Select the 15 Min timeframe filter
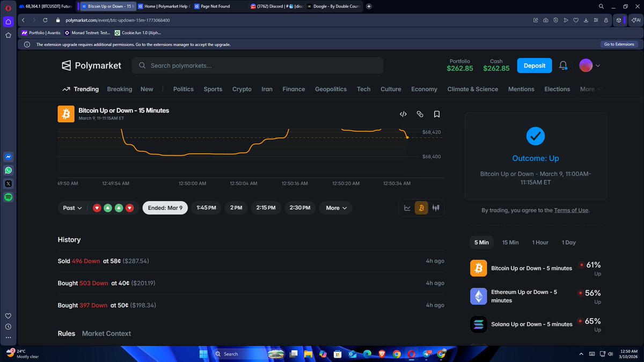 510,242
